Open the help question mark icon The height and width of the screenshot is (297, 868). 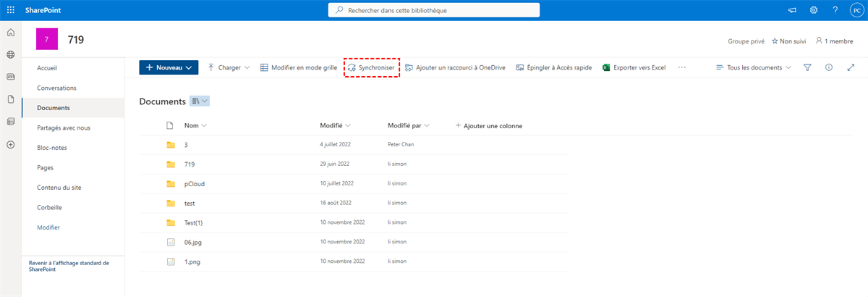835,10
